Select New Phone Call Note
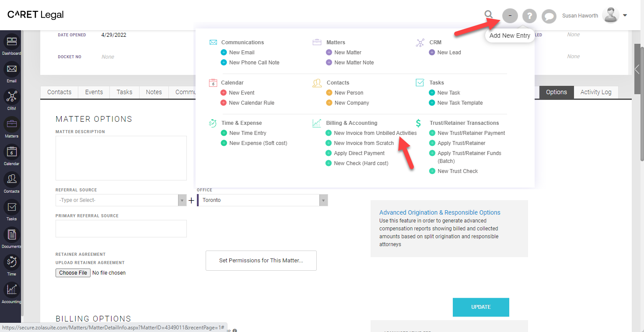 [254, 63]
